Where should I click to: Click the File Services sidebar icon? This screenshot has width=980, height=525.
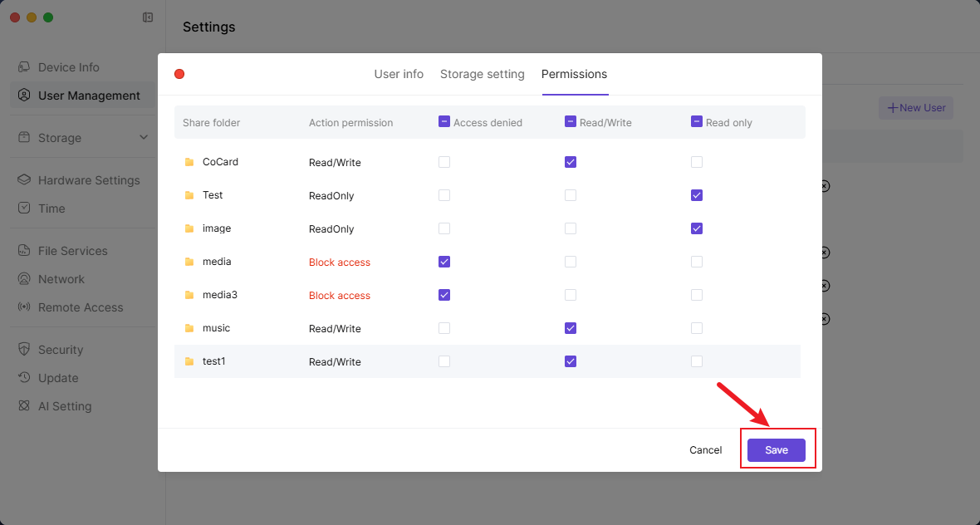click(24, 251)
